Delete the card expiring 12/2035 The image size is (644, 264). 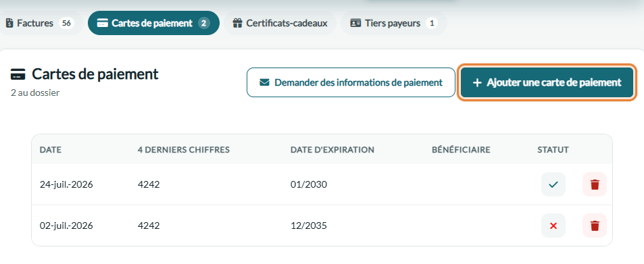(x=594, y=226)
